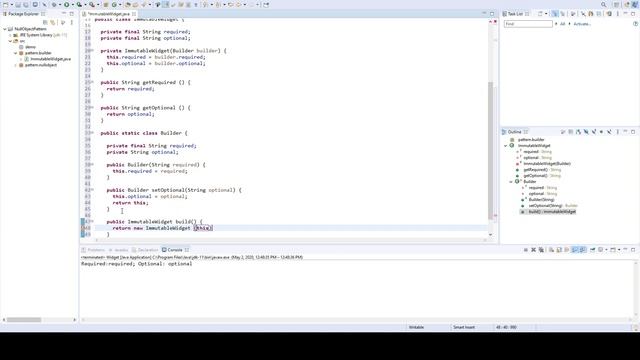Click Smart Insert in the status bar

(464, 327)
